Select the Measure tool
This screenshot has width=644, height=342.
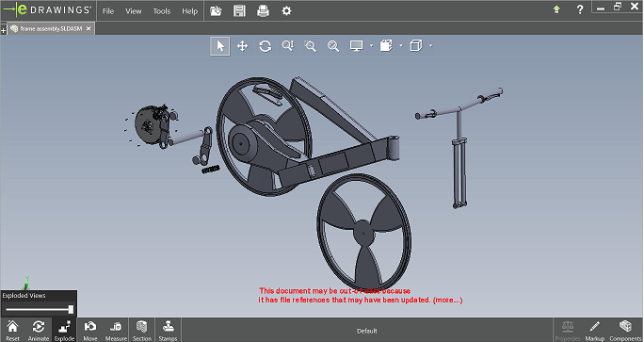[116, 330]
